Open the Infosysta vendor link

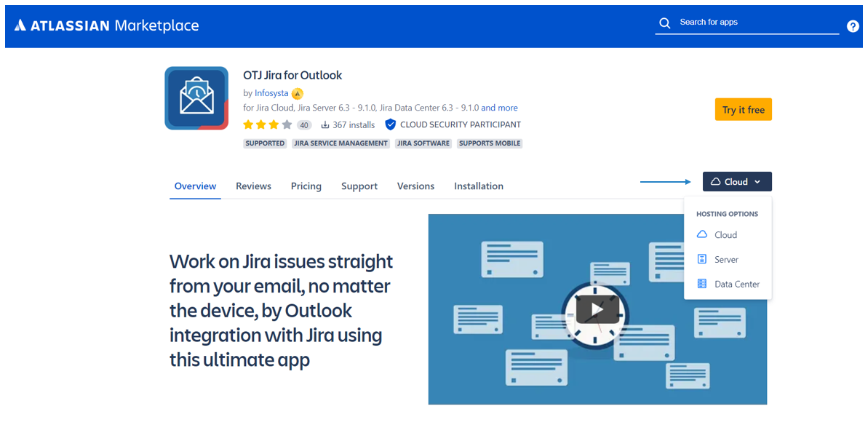pyautogui.click(x=271, y=93)
